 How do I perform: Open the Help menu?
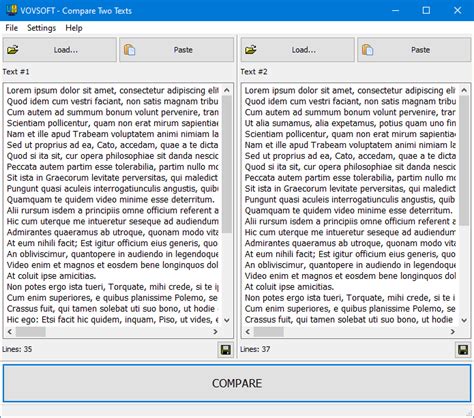click(x=74, y=28)
